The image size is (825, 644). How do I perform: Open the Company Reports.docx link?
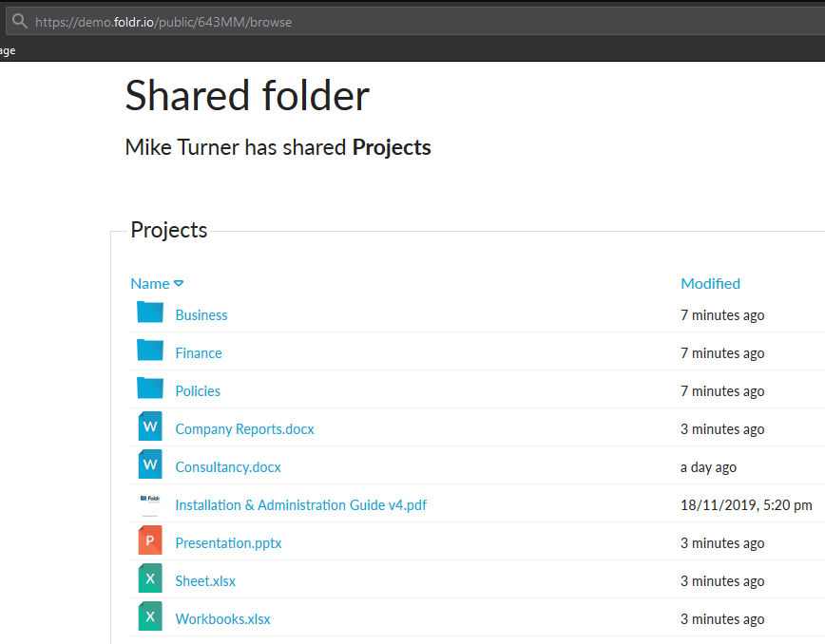(x=244, y=428)
